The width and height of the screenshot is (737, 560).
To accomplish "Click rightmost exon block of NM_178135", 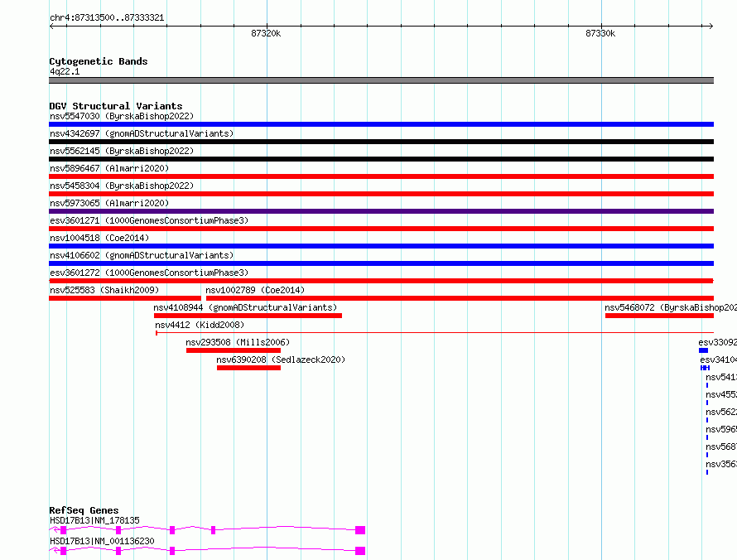I will pos(360,530).
